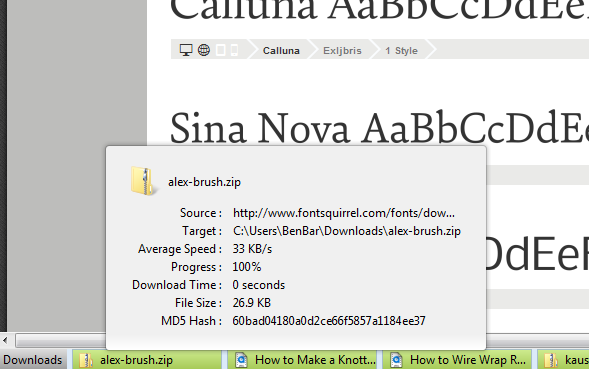Click the Source URL in download popup
Viewport: 589px width, 369px height.
coord(344,213)
